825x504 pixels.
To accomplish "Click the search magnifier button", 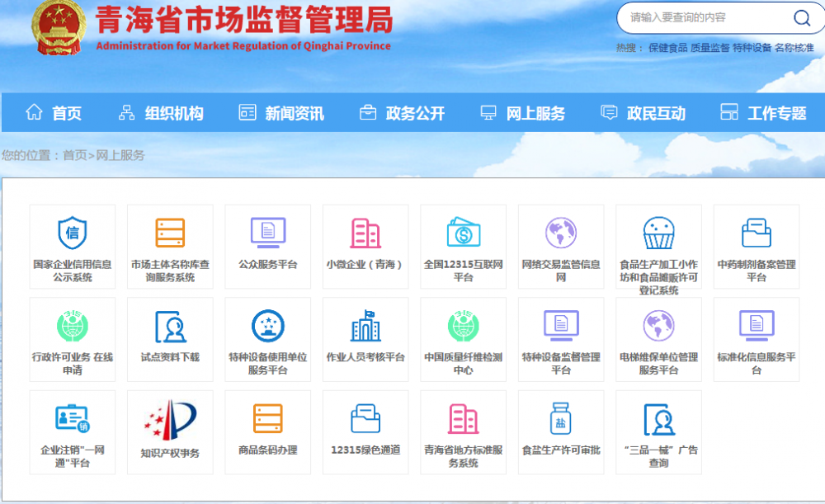I will 801,18.
